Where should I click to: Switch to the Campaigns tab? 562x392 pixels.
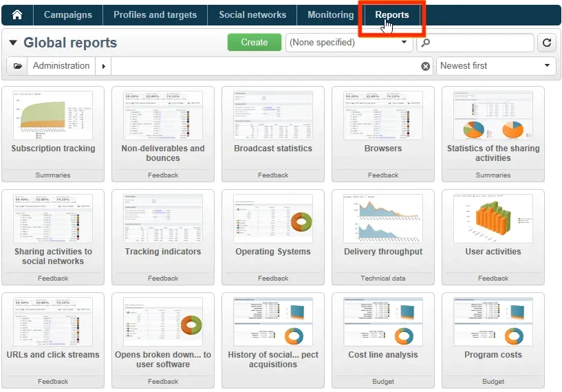pos(68,15)
